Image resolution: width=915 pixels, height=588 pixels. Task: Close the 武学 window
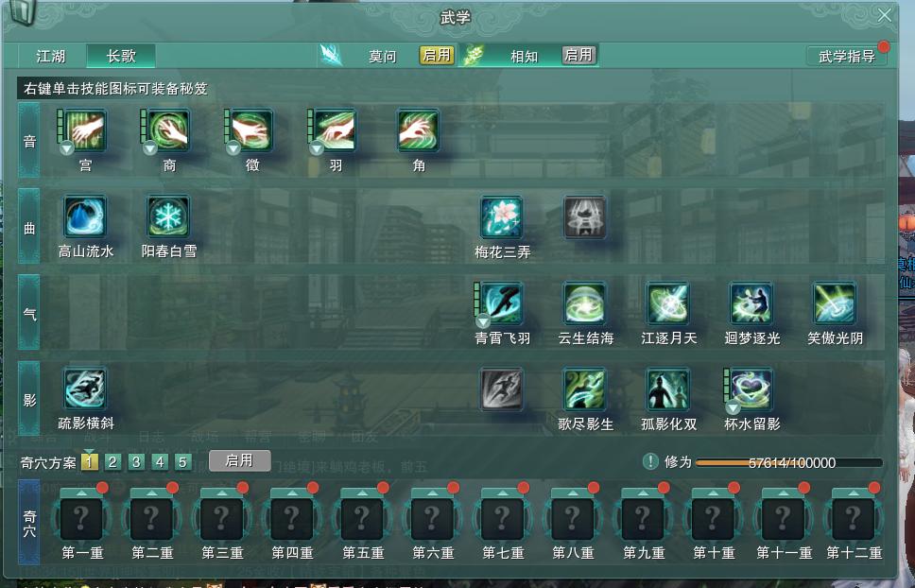(885, 15)
